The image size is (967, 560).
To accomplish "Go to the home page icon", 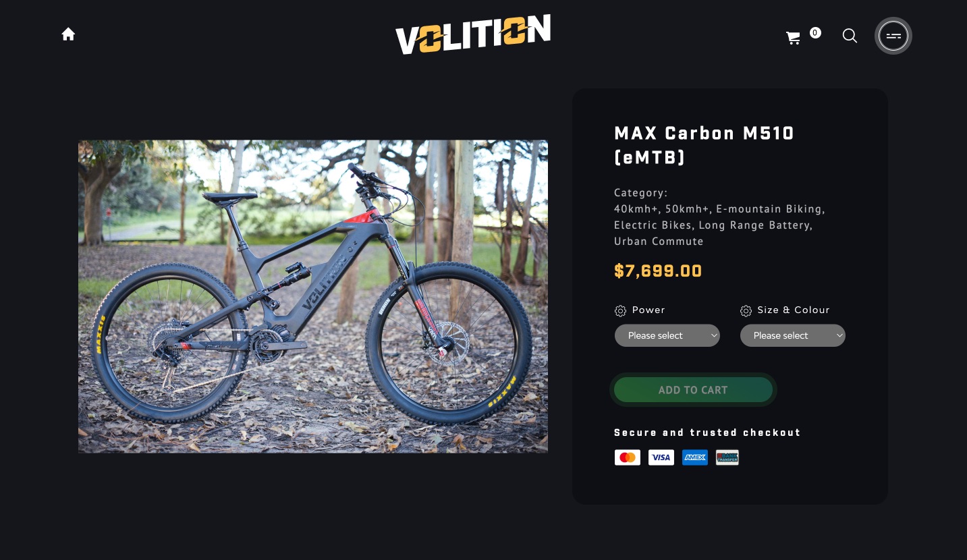I will (x=68, y=34).
